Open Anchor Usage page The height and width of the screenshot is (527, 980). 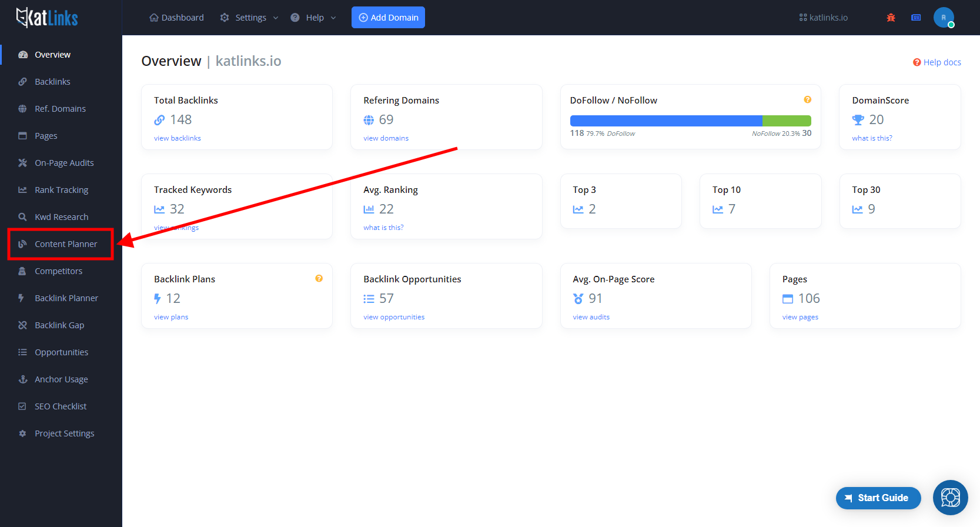point(61,379)
